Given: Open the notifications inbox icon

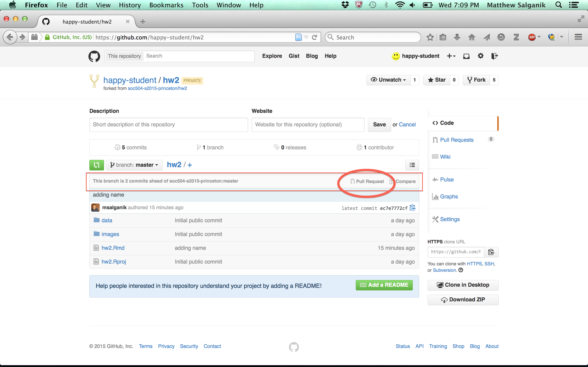Looking at the screenshot, I should click(466, 56).
